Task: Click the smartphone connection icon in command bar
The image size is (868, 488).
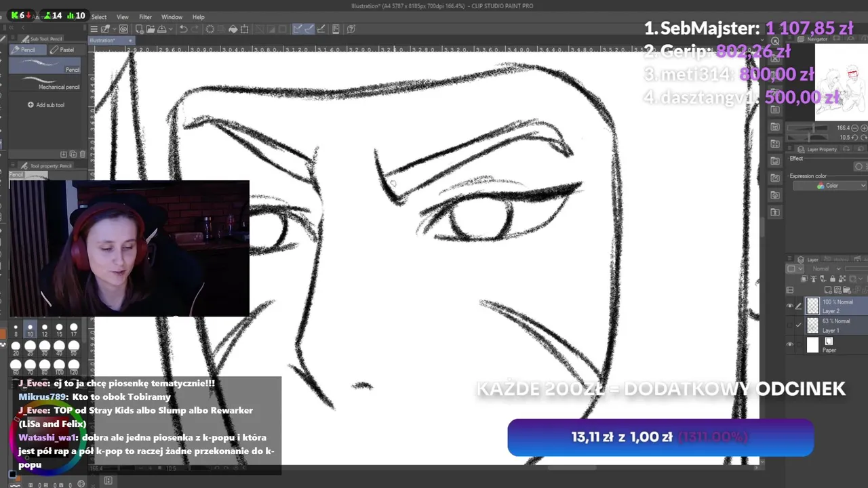Action: pyautogui.click(x=336, y=28)
